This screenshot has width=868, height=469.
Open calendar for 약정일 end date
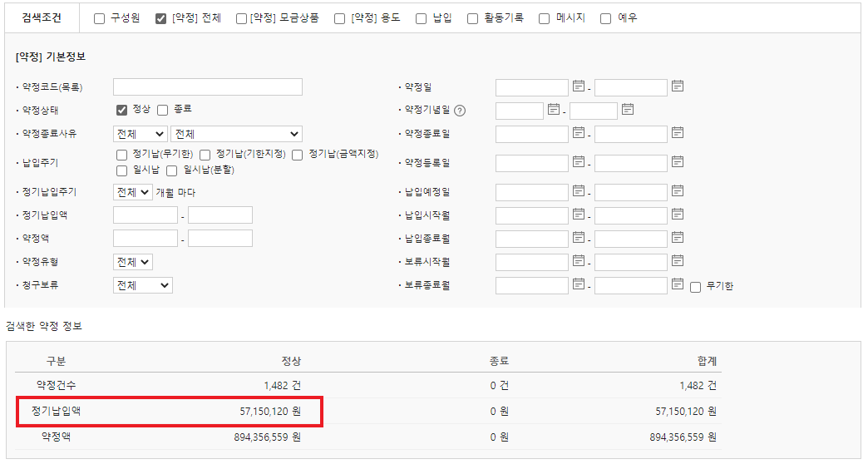point(678,86)
